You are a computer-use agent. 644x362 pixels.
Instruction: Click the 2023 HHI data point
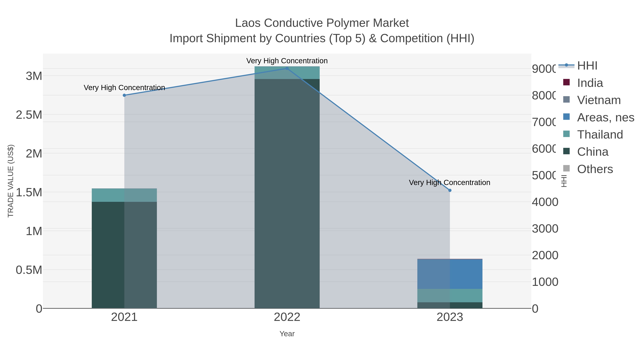click(x=450, y=190)
